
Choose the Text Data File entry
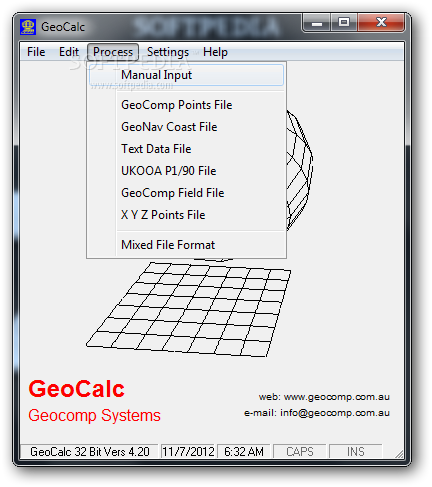tap(186, 149)
